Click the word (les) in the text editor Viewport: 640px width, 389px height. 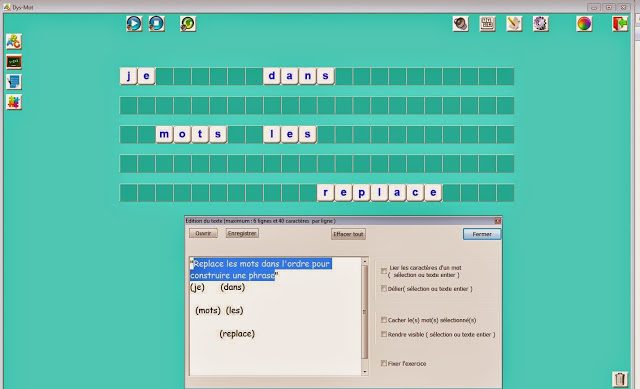pos(234,311)
